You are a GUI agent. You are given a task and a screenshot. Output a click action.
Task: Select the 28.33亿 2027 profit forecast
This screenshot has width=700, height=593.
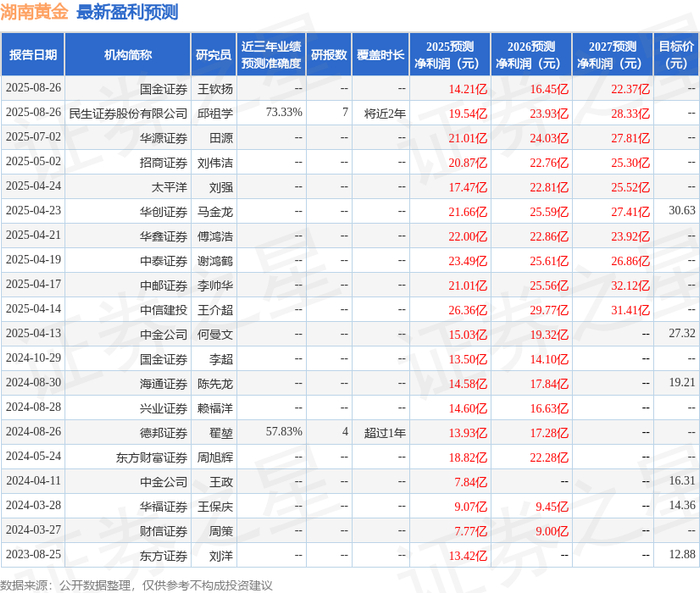630,113
